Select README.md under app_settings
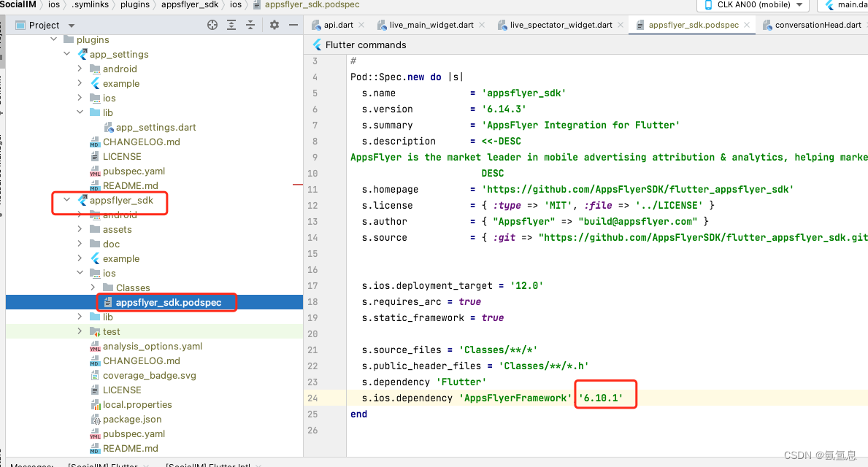 point(130,185)
